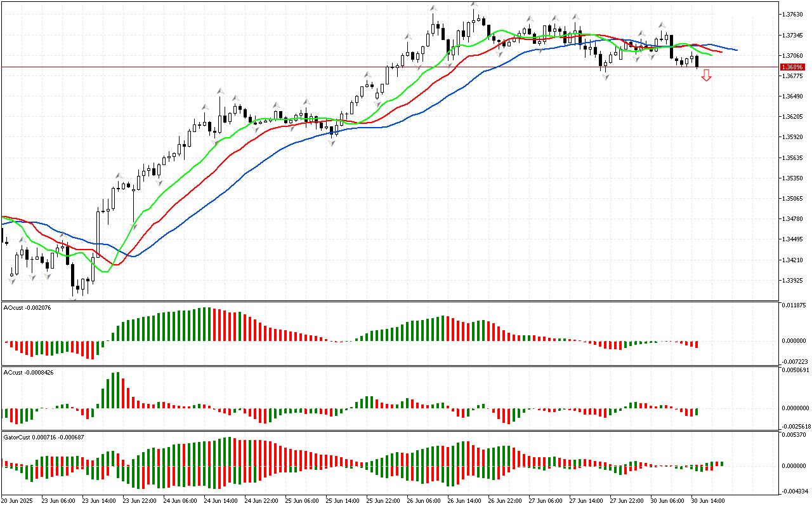
Task: Select the latest red bar in the AOcust histogram
Action: tap(697, 344)
